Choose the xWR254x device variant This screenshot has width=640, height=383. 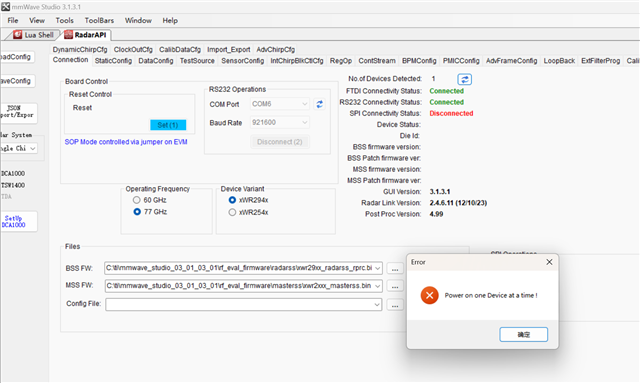[232, 212]
